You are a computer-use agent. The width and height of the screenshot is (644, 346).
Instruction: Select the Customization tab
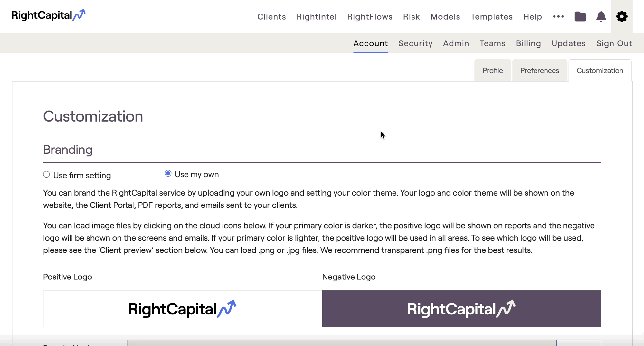[600, 71]
